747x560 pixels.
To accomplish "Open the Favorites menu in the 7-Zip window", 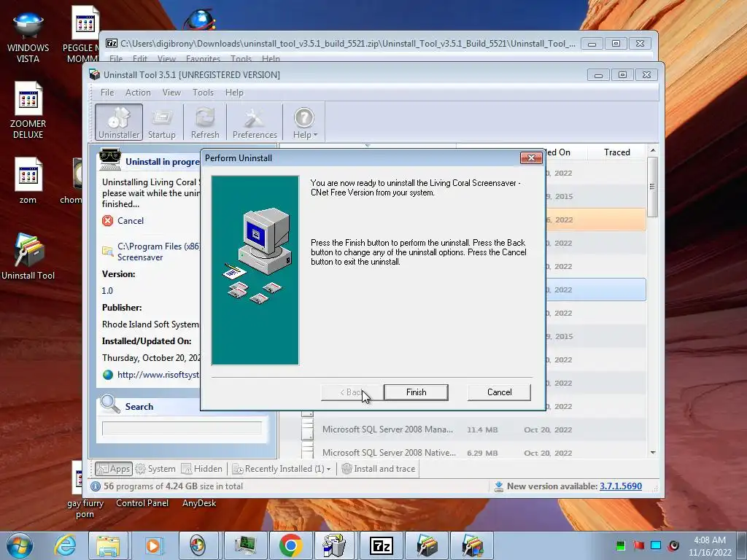I will point(203,58).
